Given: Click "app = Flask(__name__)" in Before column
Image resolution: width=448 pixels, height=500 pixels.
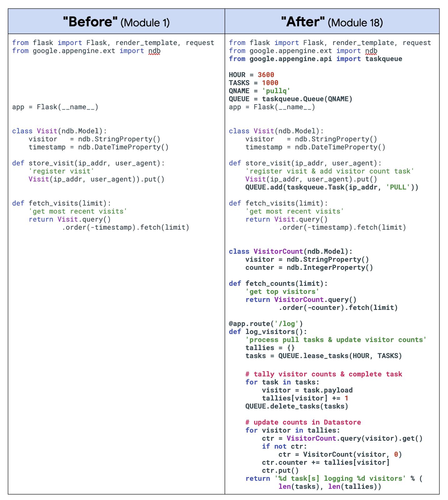Looking at the screenshot, I should coord(55,107).
